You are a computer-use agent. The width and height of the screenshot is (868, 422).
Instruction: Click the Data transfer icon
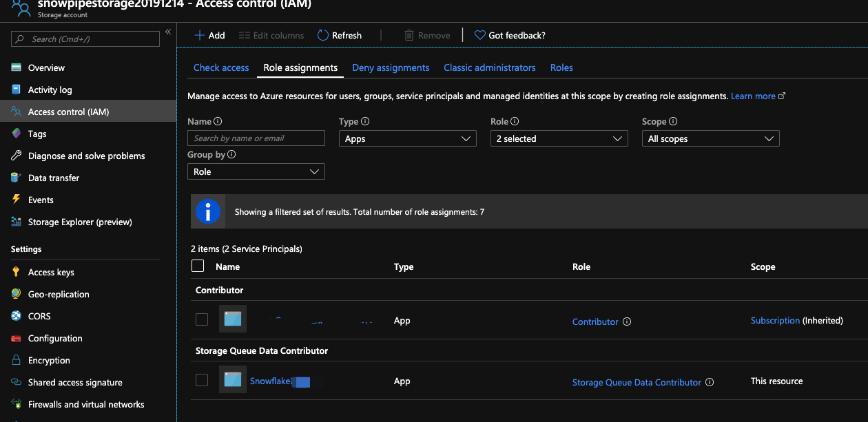coord(16,178)
